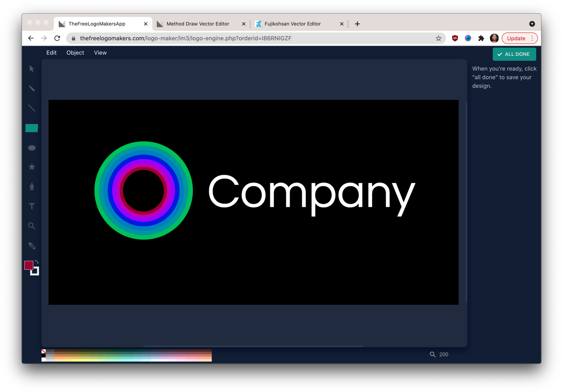Image resolution: width=563 pixels, height=392 pixels.
Task: Click the ALL DONE button
Action: [514, 54]
